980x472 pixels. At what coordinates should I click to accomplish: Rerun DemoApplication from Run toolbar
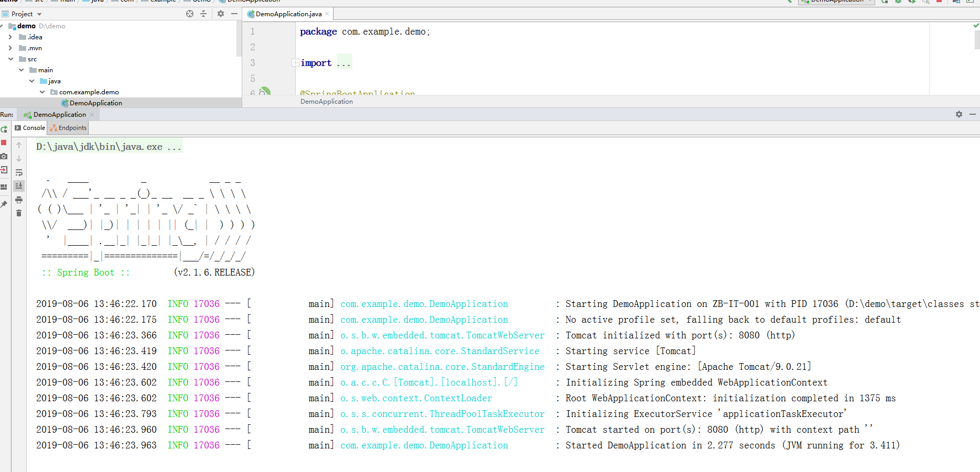[4, 129]
